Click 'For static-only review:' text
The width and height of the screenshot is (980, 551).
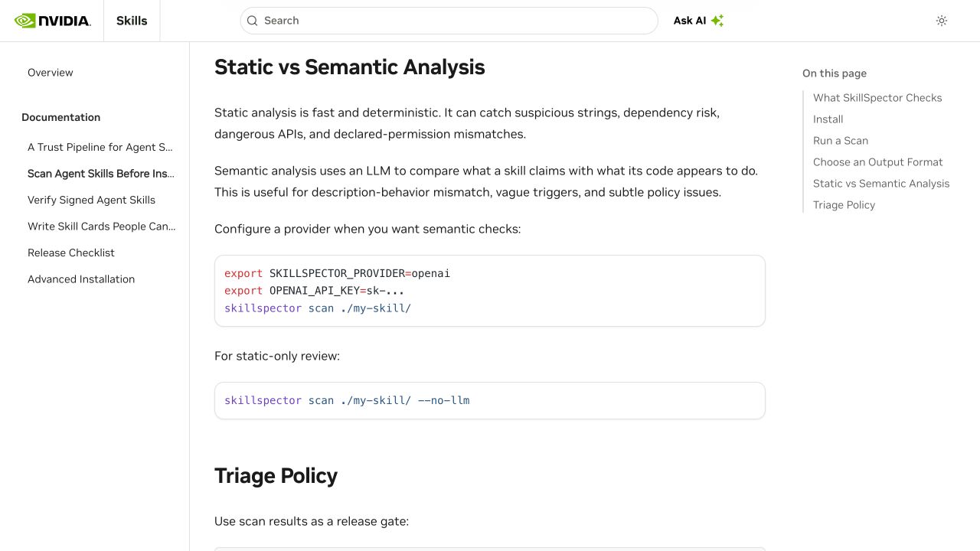pos(277,356)
